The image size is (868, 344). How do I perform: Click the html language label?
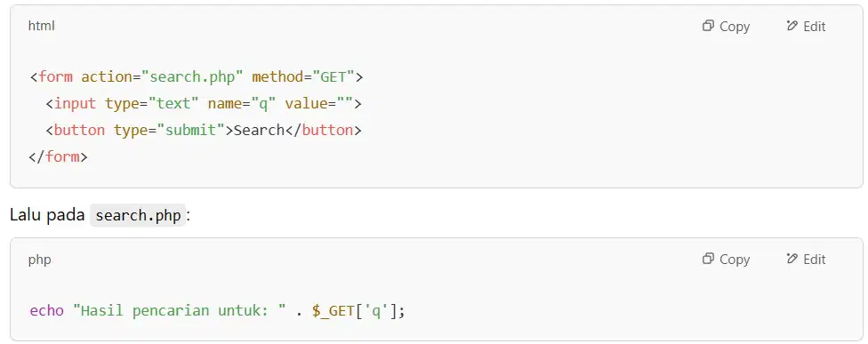[42, 26]
